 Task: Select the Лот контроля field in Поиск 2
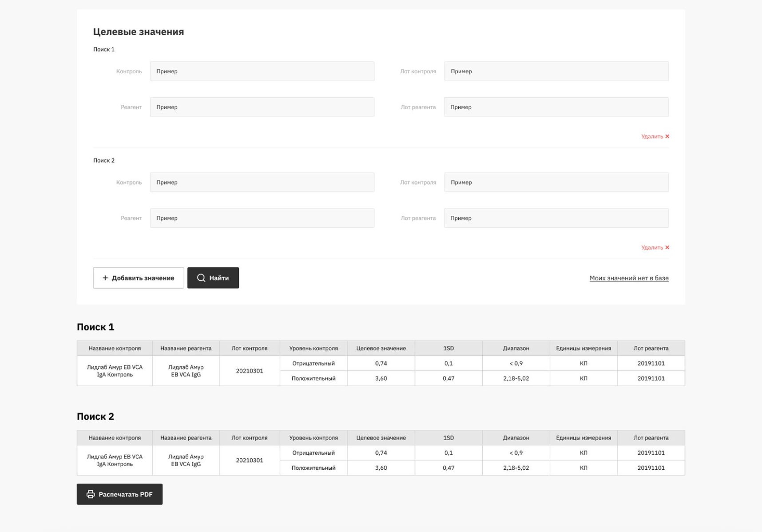[x=556, y=183]
